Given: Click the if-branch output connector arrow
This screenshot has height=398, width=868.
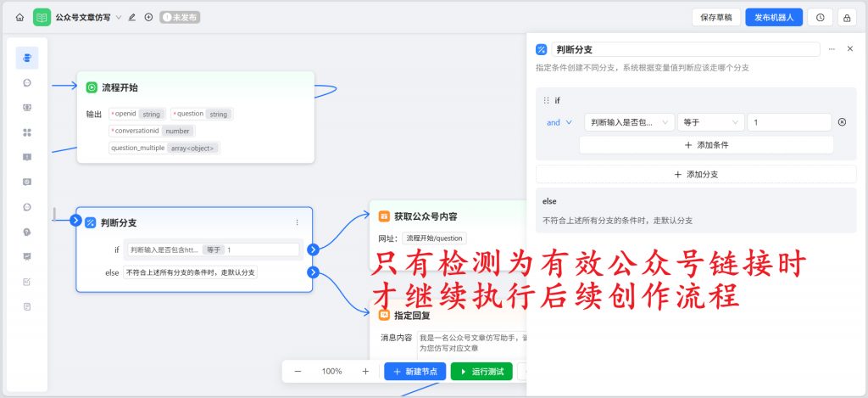Looking at the screenshot, I should (313, 249).
